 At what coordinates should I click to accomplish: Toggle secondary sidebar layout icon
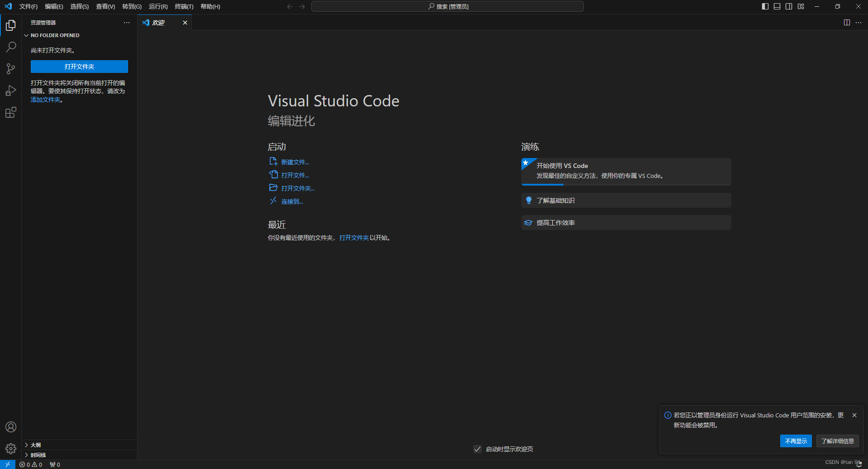coord(789,6)
